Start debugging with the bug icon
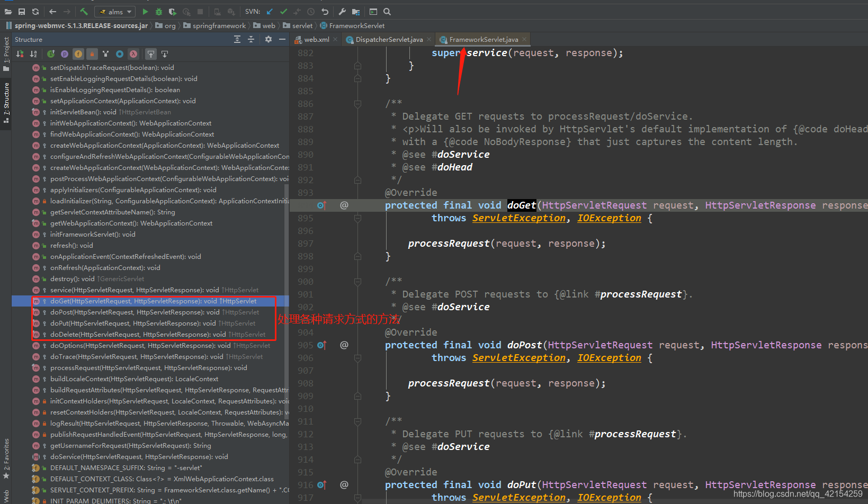 [159, 12]
